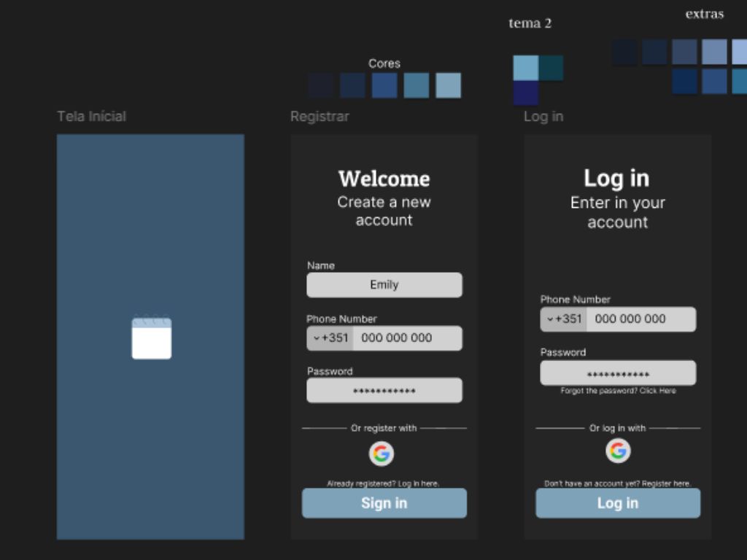The width and height of the screenshot is (747, 560).
Task: Select the Tela Inicial frame label
Action: point(91,117)
